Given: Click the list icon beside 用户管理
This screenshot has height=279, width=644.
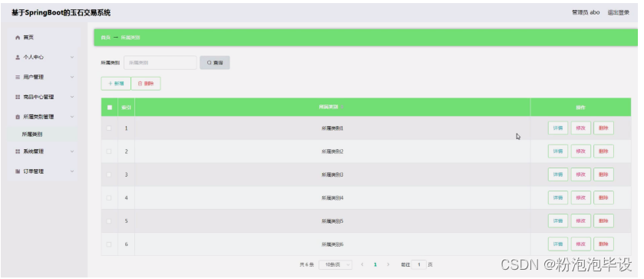Looking at the screenshot, I should pos(18,77).
